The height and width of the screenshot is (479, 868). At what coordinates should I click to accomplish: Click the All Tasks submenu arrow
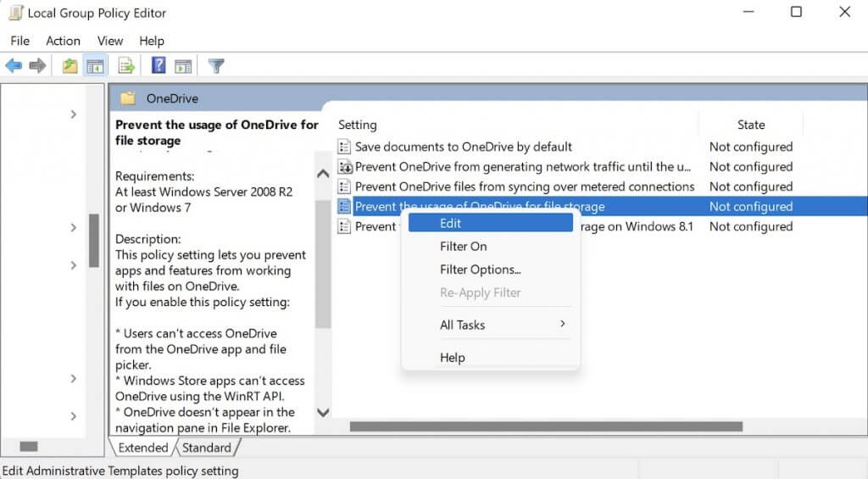(x=563, y=324)
